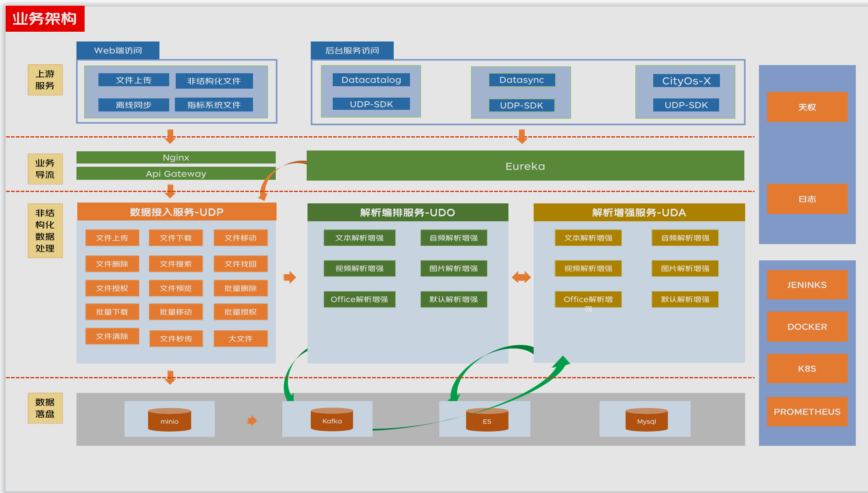Click UDP-SDK under CityOs-X

coord(686,105)
